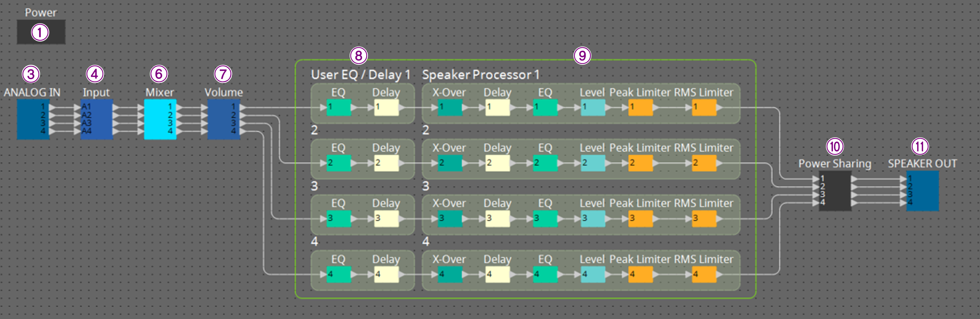Viewport: 980px width, 319px height.
Task: Select the ANALOG IN component block
Action: click(x=33, y=119)
